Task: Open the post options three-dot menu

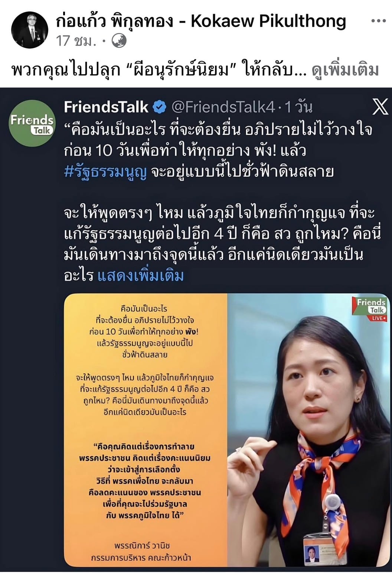Action: [378, 21]
